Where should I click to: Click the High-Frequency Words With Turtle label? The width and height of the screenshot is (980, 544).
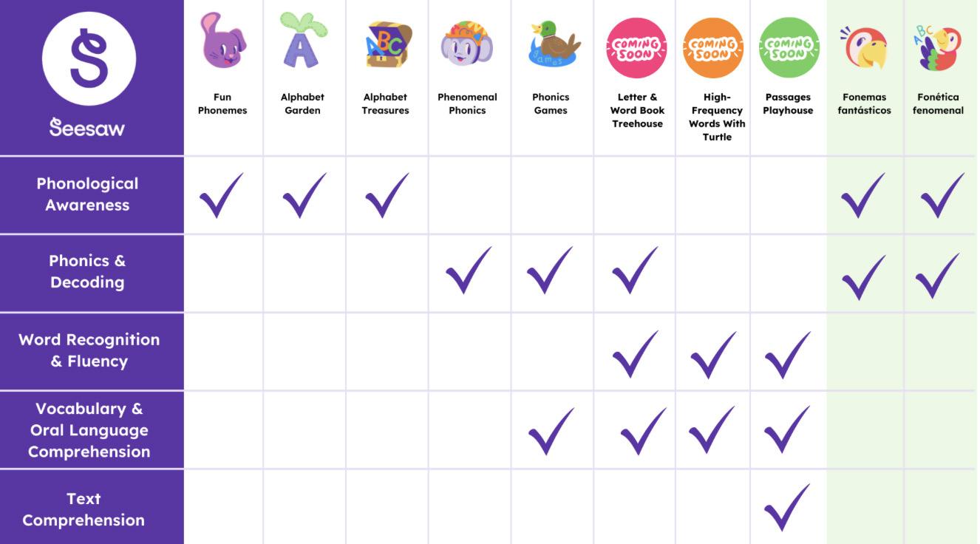716,117
